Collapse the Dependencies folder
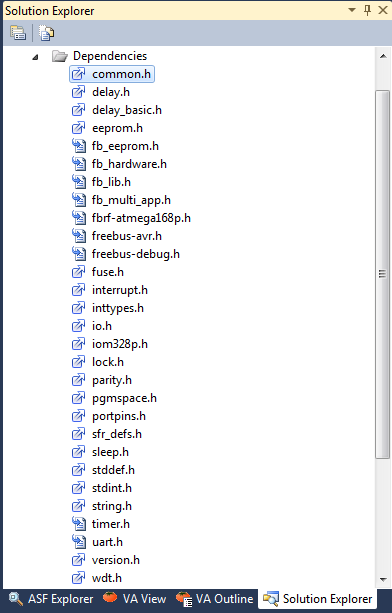The image size is (392, 613). [36, 57]
